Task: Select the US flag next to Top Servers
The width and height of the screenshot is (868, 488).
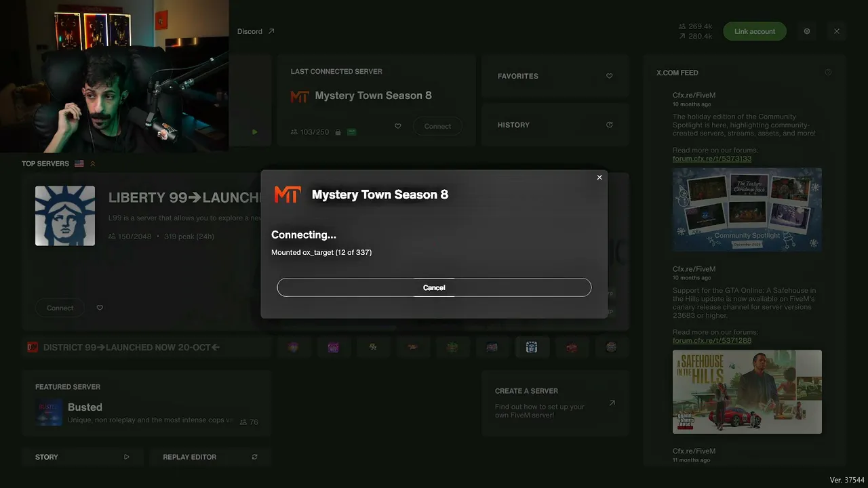Action: pyautogui.click(x=79, y=163)
